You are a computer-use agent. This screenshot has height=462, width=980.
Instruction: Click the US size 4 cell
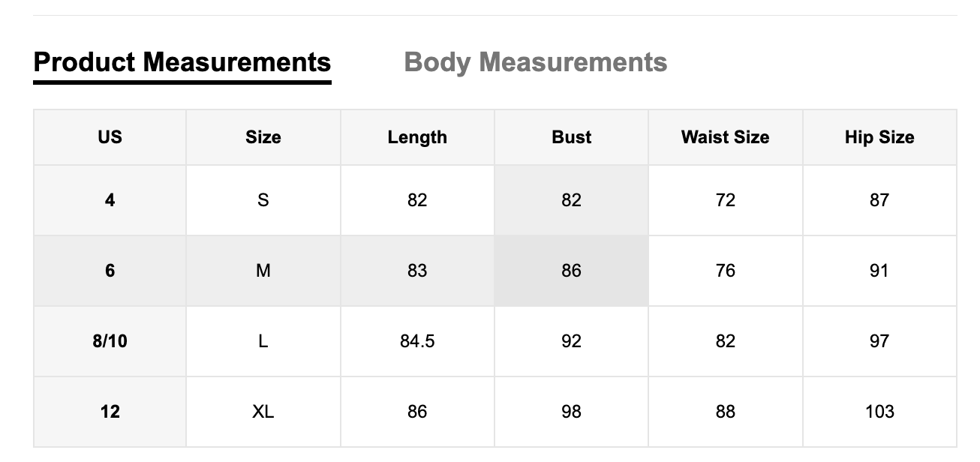109,200
